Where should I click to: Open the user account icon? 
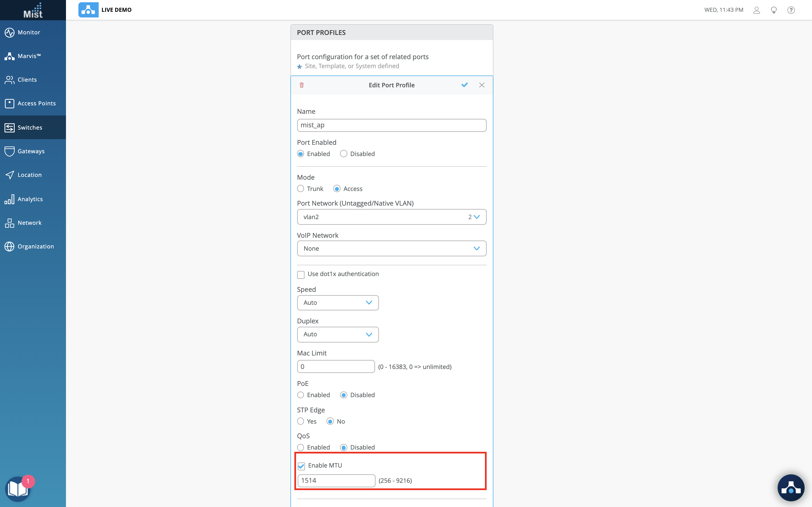tap(756, 10)
